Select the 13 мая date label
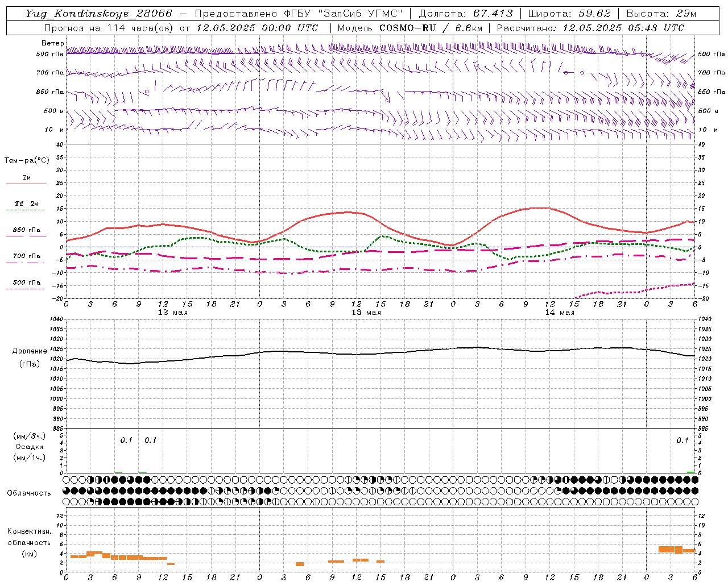Image resolution: width=728 pixels, height=582 pixels. coord(366,313)
